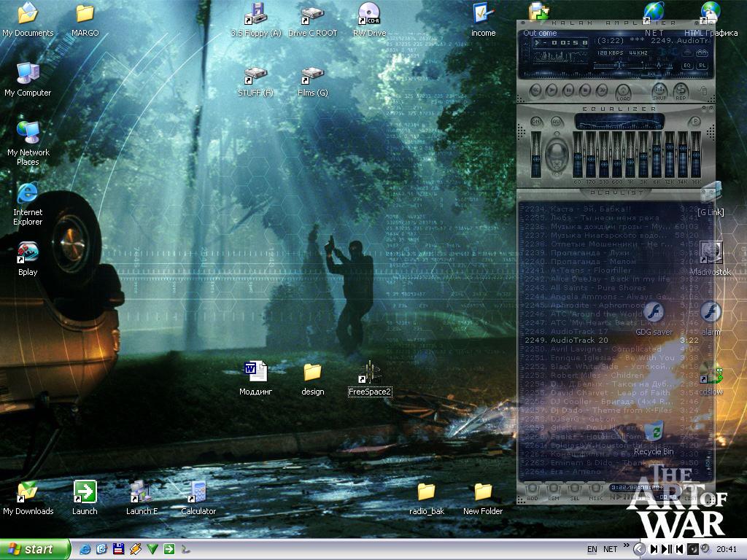Select playlist track 2264 Era - Ameno
The image size is (747, 560).
[x=612, y=472]
